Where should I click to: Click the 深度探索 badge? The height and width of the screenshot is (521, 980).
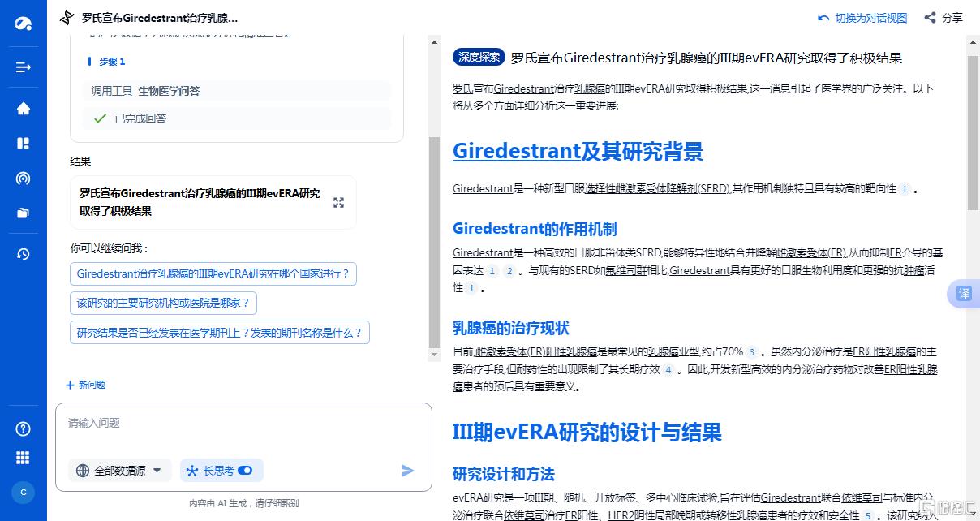(479, 57)
